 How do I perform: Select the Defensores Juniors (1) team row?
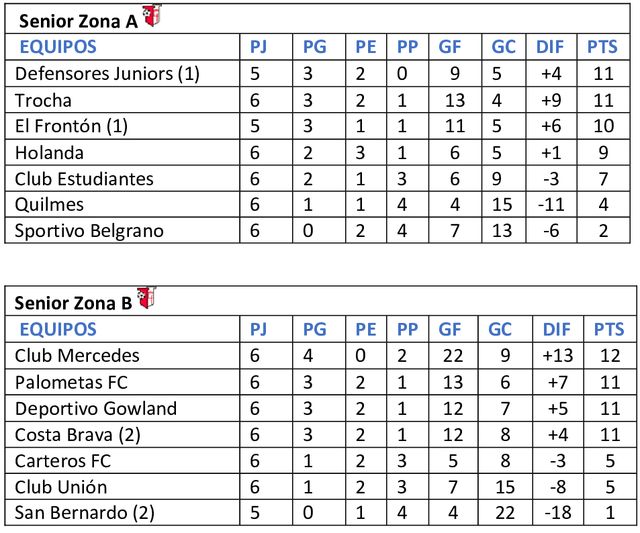tap(107, 73)
